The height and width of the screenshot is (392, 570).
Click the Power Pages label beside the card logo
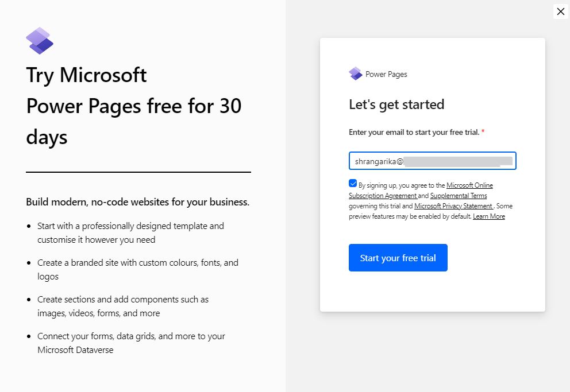click(386, 74)
